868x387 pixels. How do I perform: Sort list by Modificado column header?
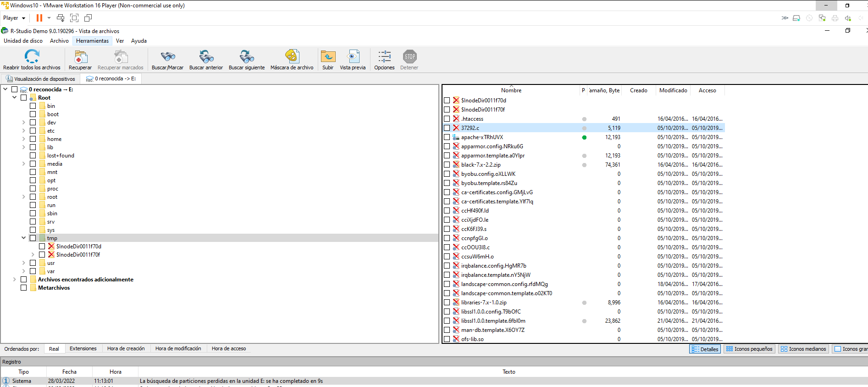(x=673, y=90)
